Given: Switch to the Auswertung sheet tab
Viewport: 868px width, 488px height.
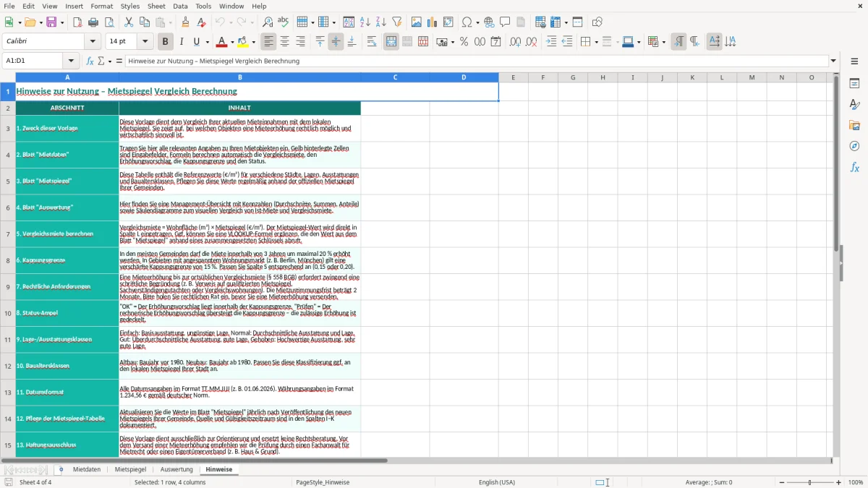Looking at the screenshot, I should [x=176, y=469].
